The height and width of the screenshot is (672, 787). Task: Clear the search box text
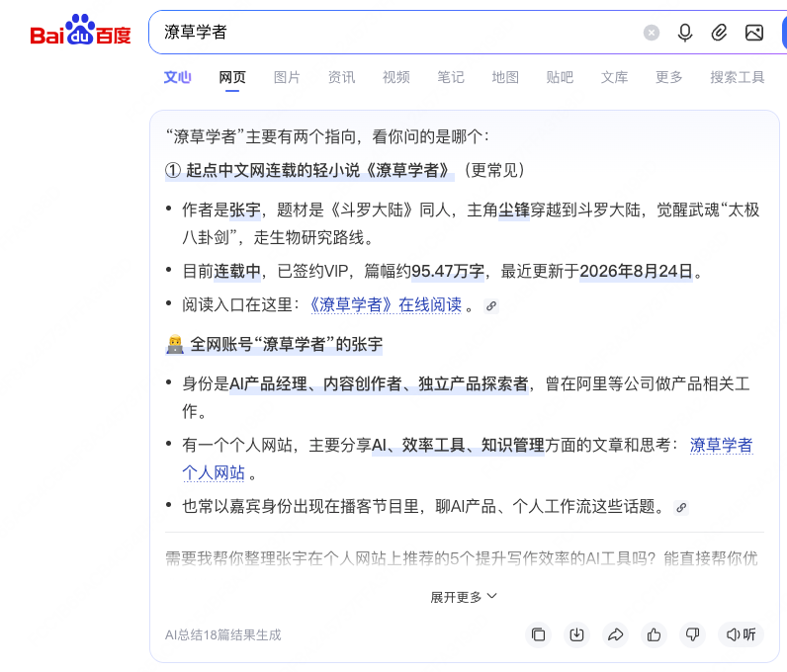click(x=651, y=33)
